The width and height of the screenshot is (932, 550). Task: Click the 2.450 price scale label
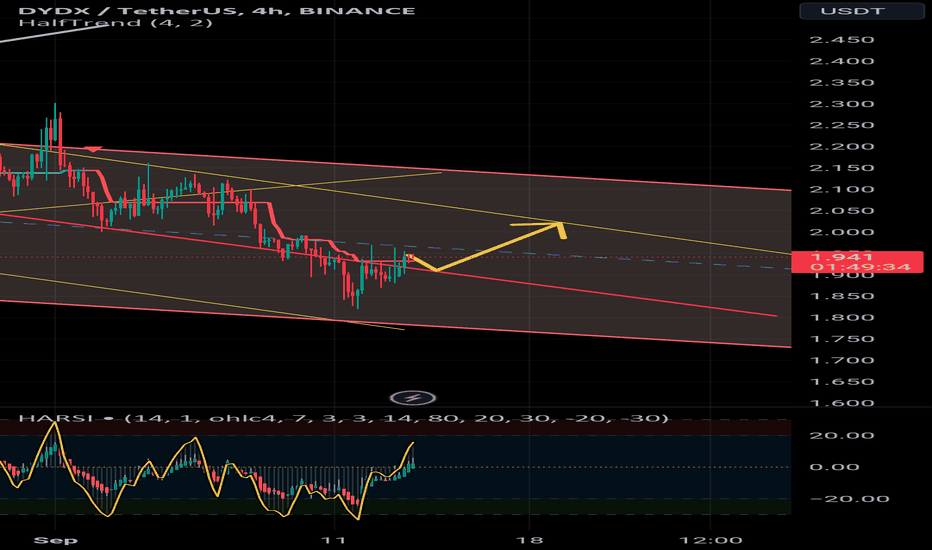tap(842, 40)
